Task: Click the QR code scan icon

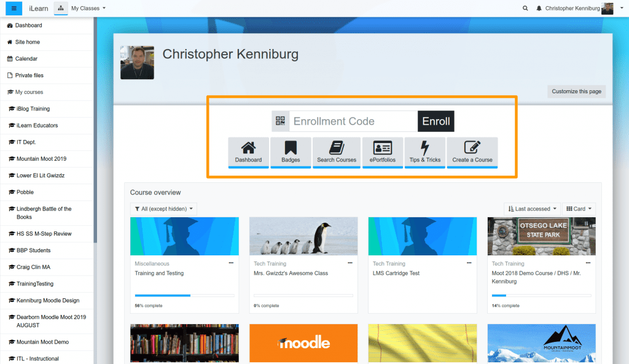Action: 280,121
